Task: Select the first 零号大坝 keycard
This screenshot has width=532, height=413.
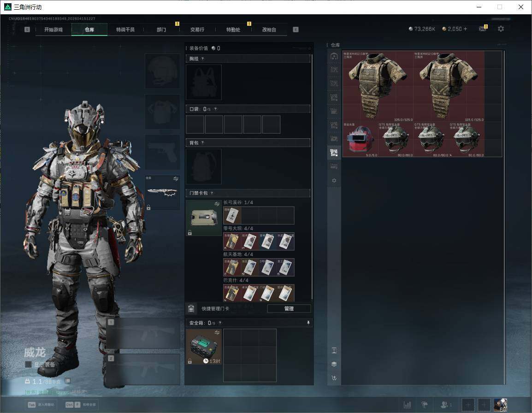Action: pyautogui.click(x=232, y=241)
